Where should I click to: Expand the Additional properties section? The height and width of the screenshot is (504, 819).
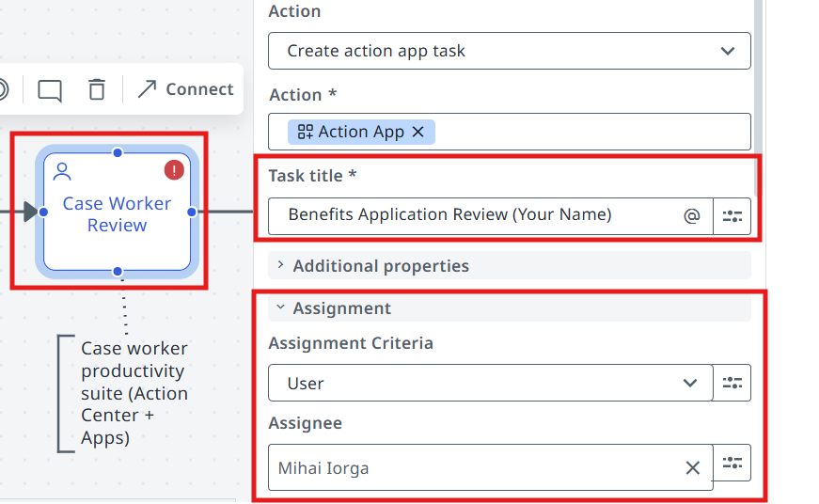(510, 266)
